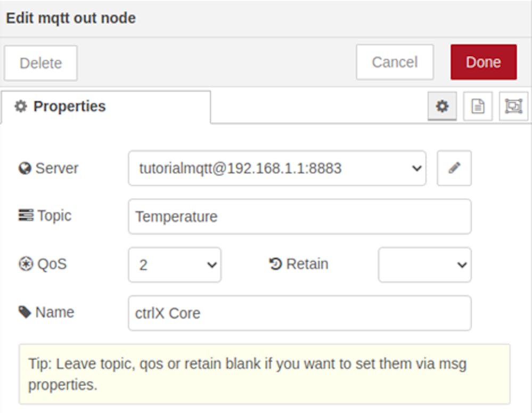Expand the QoS dropdown showing 2
The height and width of the screenshot is (413, 532).
click(x=175, y=264)
